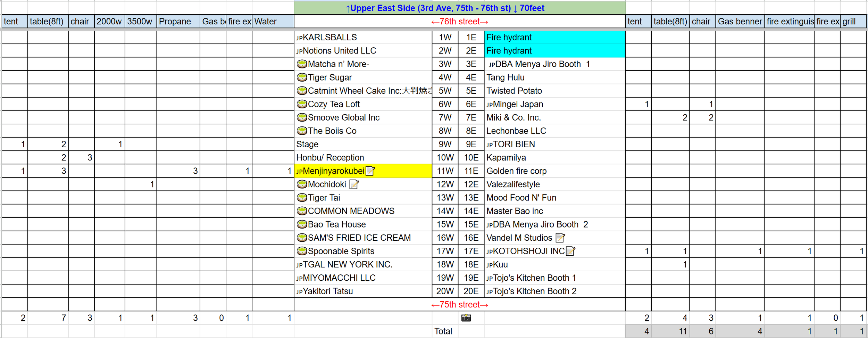The height and width of the screenshot is (338, 868).
Task: Select the 2000w column header
Action: (109, 21)
